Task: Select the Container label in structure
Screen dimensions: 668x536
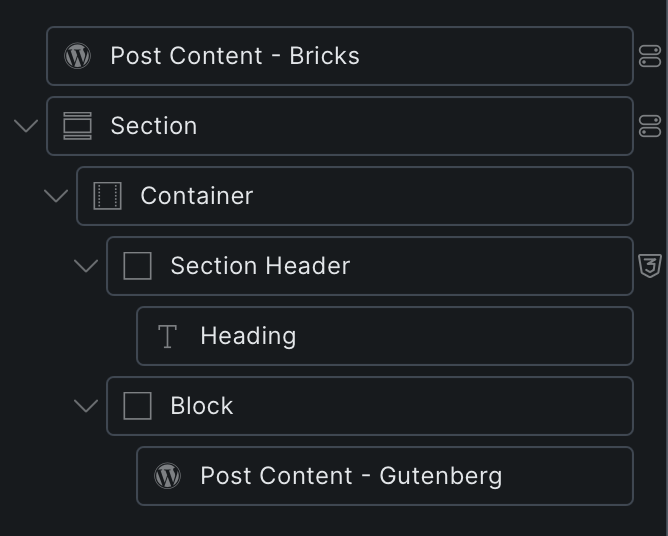Action: 196,196
